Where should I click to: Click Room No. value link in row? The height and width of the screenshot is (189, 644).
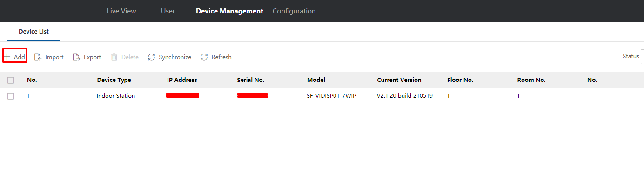[518, 96]
